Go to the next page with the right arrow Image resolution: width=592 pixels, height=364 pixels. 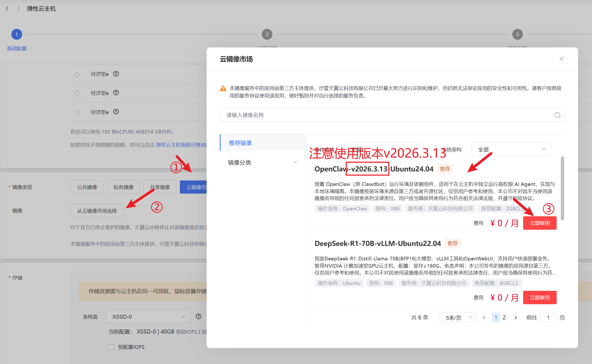point(515,318)
